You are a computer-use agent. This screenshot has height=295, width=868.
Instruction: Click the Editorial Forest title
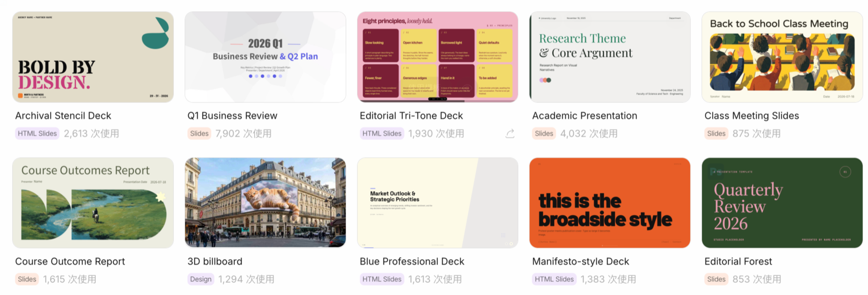(x=738, y=261)
